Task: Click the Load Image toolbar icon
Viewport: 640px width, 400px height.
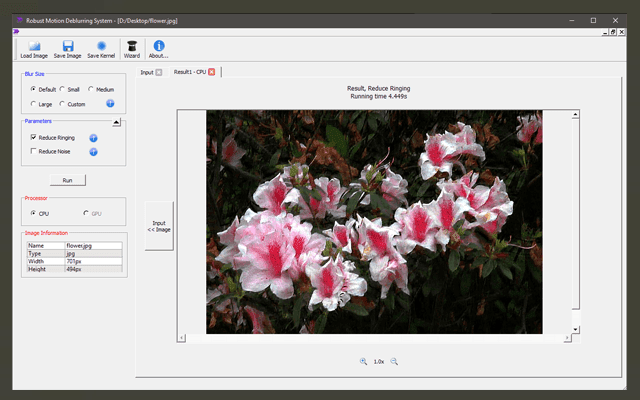Action: [33, 46]
